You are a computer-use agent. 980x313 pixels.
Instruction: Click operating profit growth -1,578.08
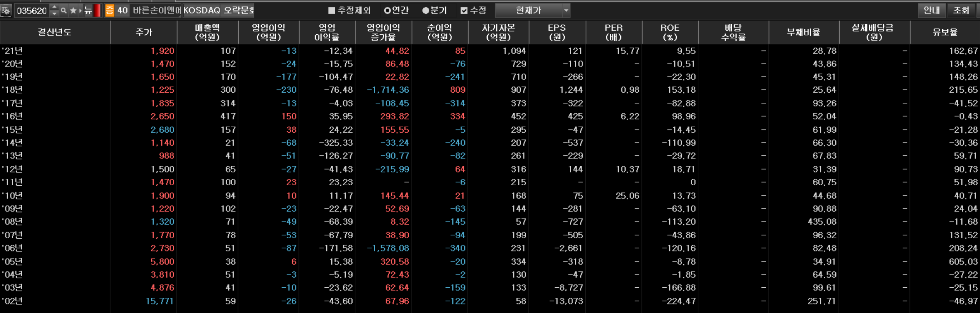pyautogui.click(x=388, y=248)
